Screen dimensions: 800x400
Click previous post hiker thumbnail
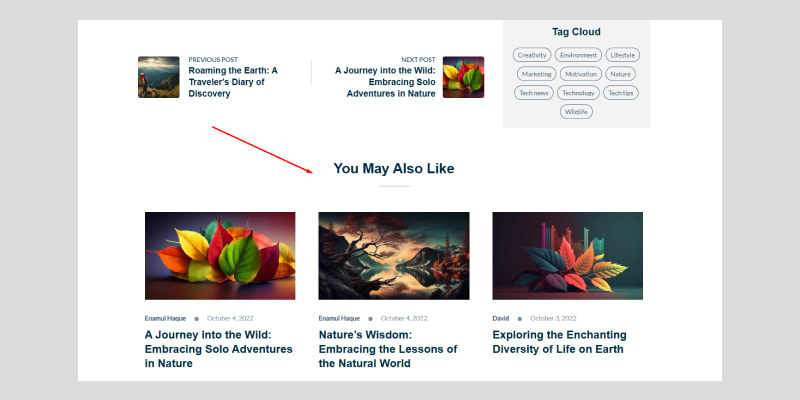pyautogui.click(x=159, y=77)
